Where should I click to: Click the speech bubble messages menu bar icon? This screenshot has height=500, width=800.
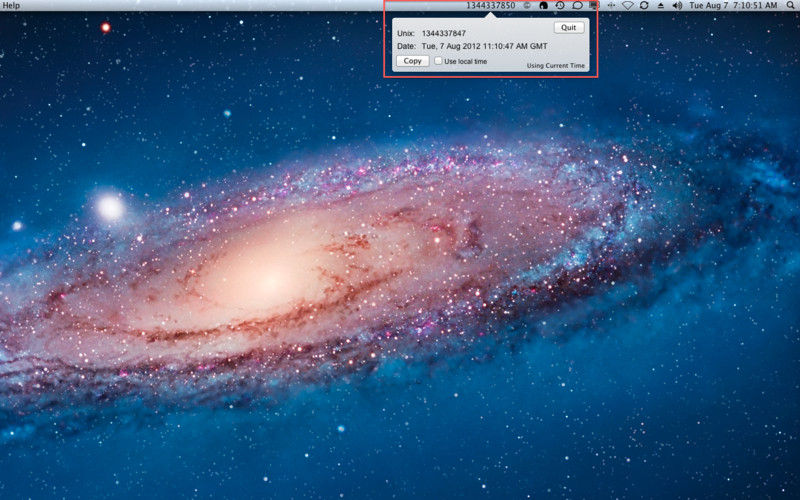tap(577, 5)
